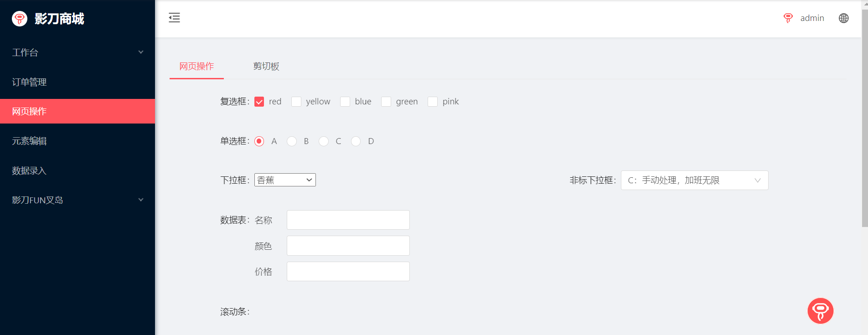Click the 影刀商城 logo icon
This screenshot has height=335, width=868.
point(20,19)
